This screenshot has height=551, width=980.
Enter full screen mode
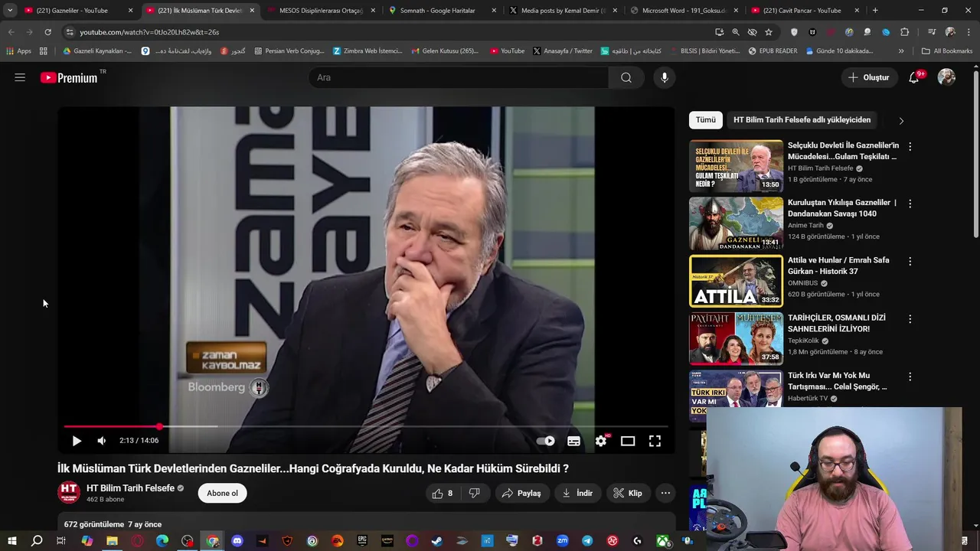tap(655, 441)
